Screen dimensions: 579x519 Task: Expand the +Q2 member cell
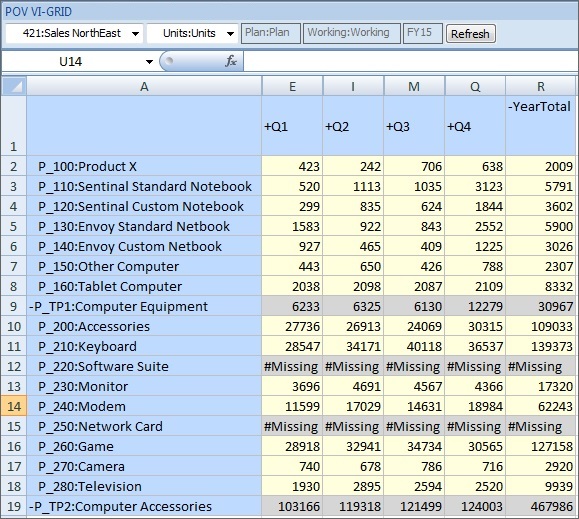click(x=353, y=126)
